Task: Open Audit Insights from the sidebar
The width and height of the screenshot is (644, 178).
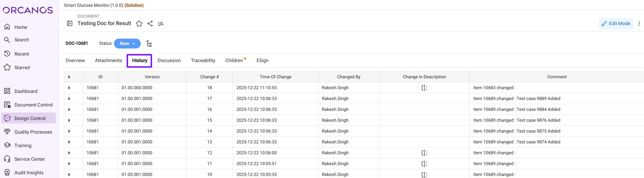Action: click(29, 173)
